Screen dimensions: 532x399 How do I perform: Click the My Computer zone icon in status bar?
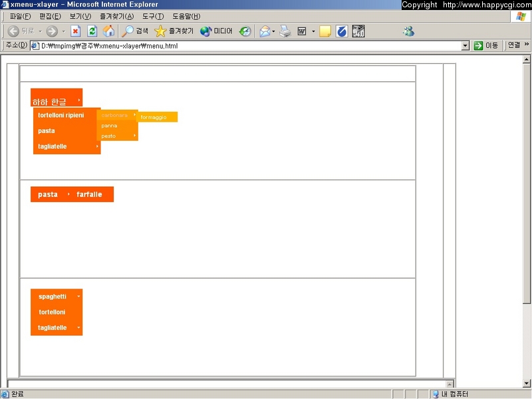coord(436,394)
